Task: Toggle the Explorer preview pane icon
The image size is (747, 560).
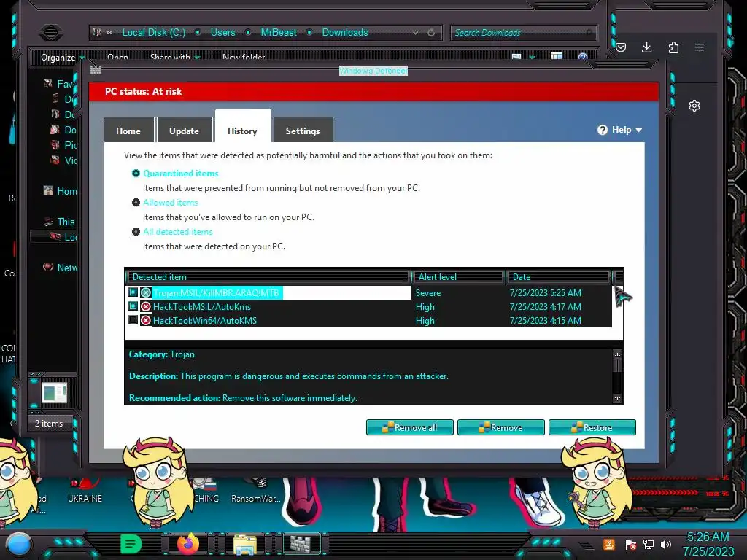Action: 556,57
